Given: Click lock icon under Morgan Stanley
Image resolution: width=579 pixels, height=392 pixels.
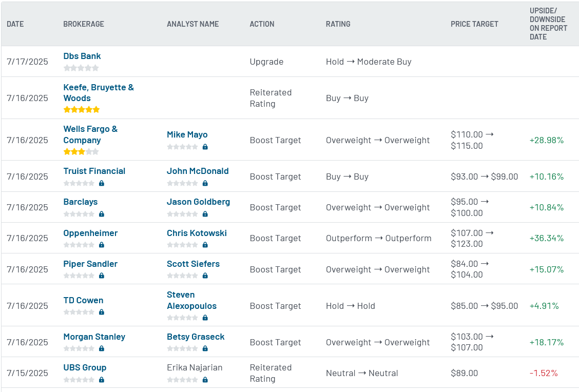Looking at the screenshot, I should click(102, 348).
